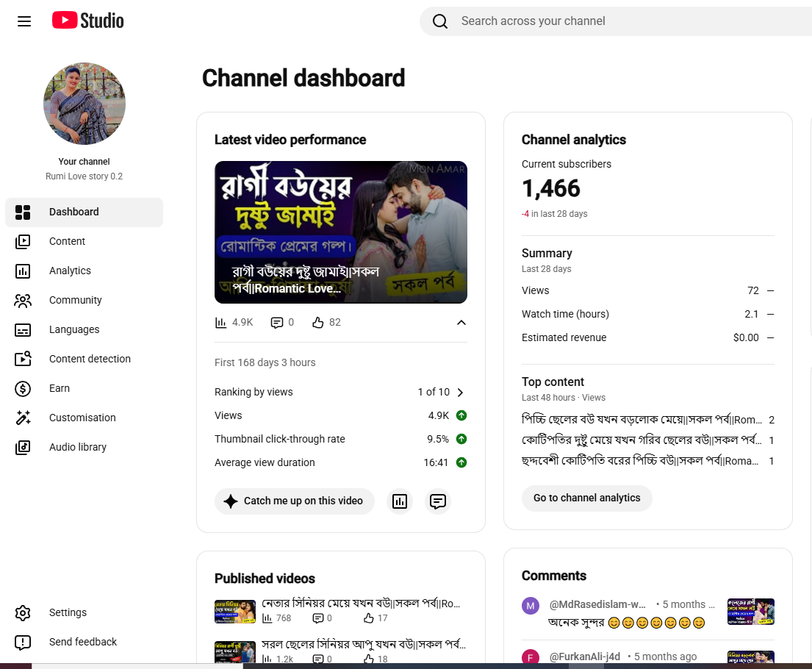Open the channel profile picture
Viewport: 812px width, 669px height.
coord(85,104)
